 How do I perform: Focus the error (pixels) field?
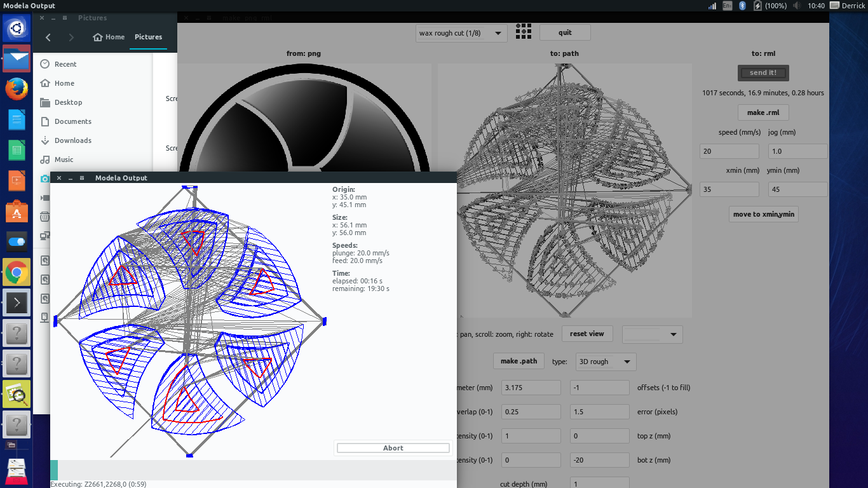click(x=600, y=412)
